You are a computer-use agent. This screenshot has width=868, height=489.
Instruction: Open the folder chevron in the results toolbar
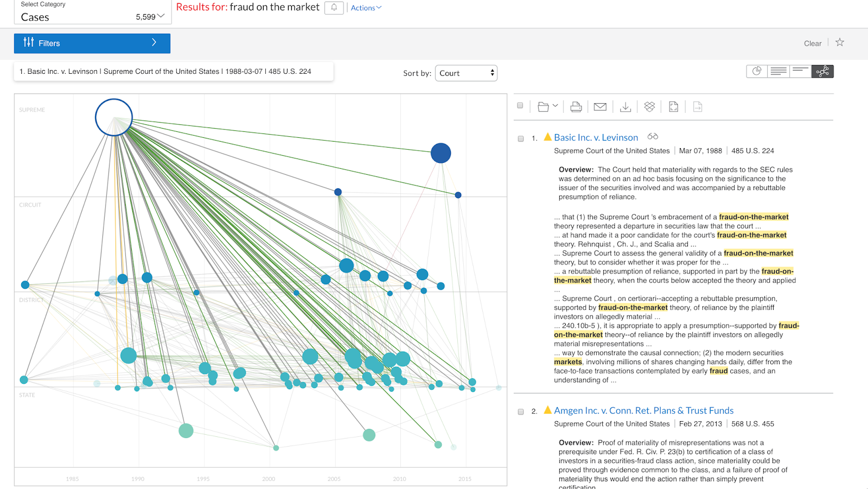tap(554, 106)
